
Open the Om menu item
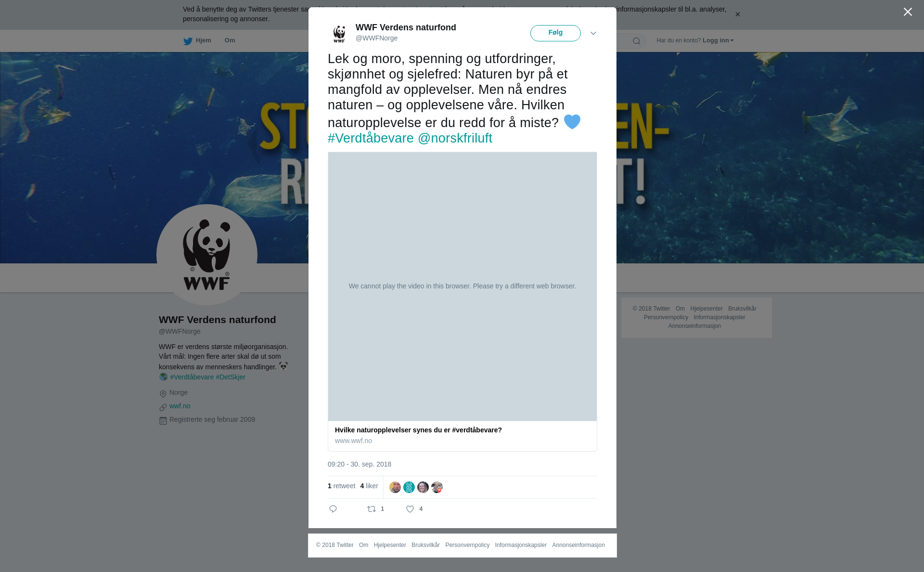click(230, 40)
